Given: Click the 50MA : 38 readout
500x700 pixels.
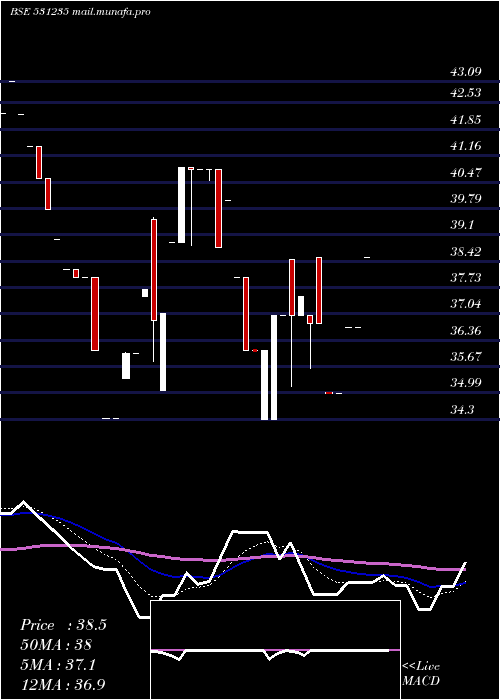Looking at the screenshot, I should pos(56,645).
